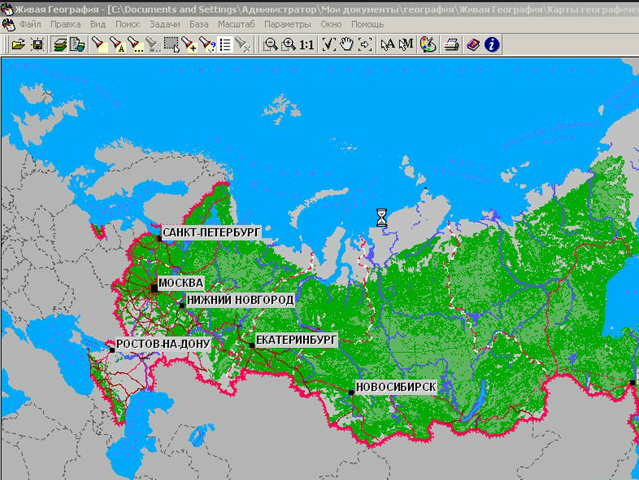
Task: Click the green stacked layers icon
Action: [60, 44]
